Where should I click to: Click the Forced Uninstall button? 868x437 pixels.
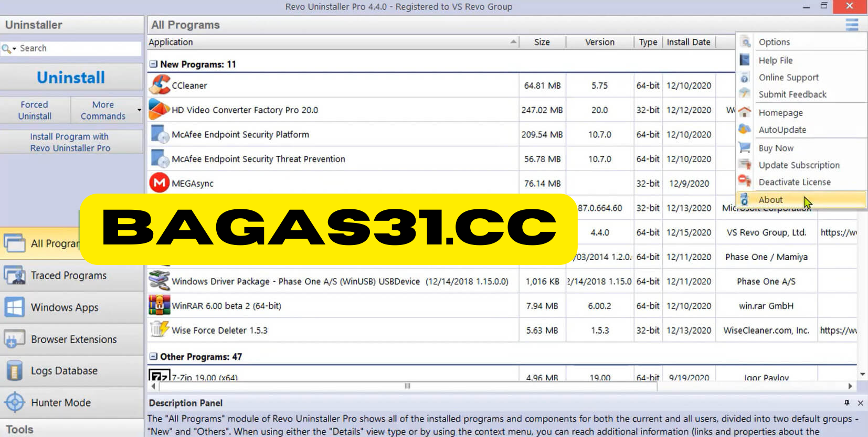tap(35, 110)
